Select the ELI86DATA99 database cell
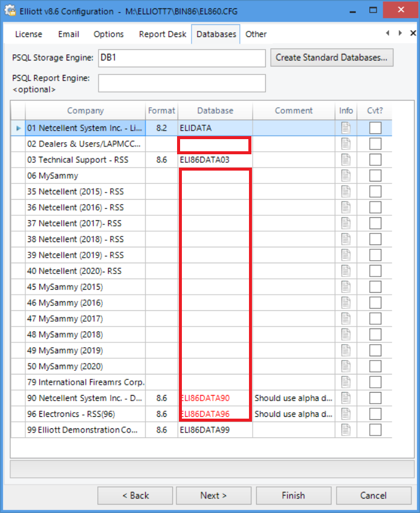The image size is (420, 513). 215,430
